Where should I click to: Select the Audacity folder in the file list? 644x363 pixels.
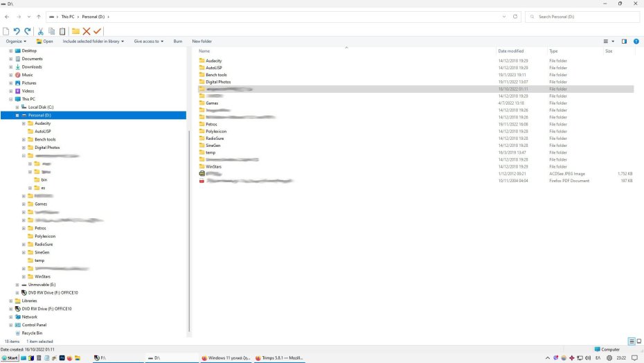(213, 61)
